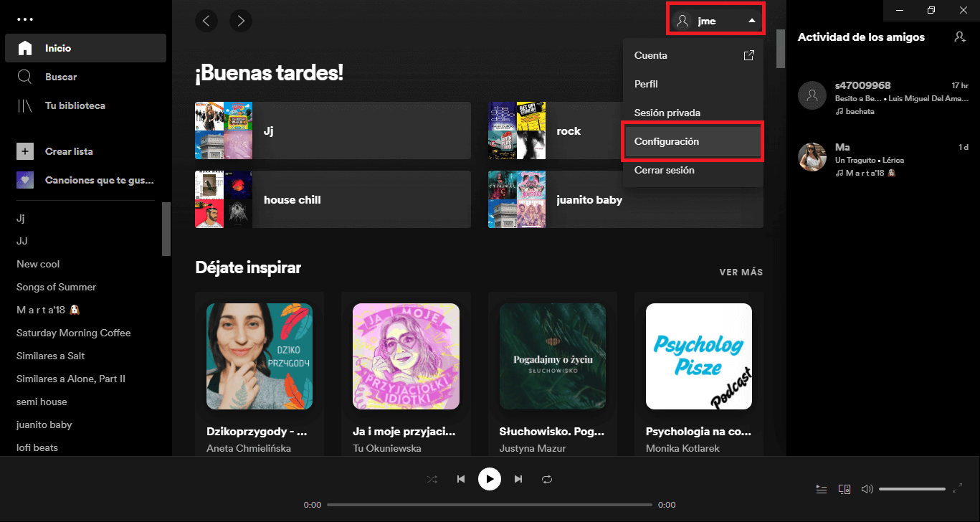The image size is (980, 522).
Task: Adjust the volume slider
Action: point(912,489)
